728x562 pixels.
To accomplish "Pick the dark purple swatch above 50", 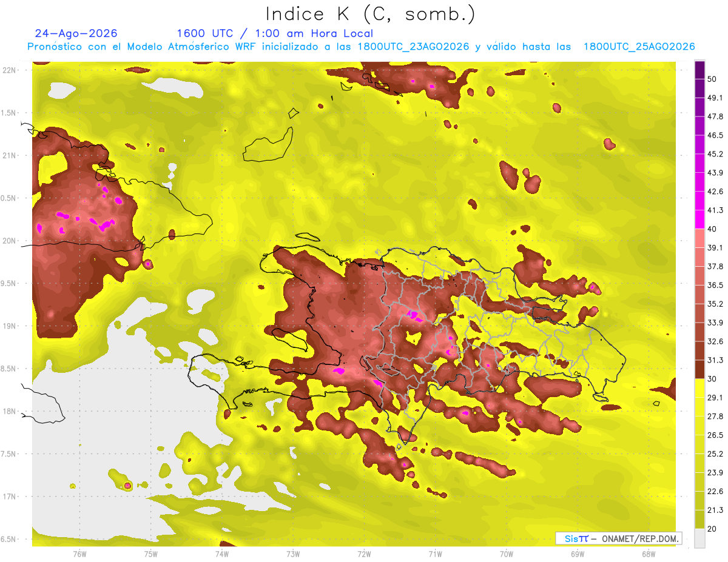I will (x=699, y=70).
